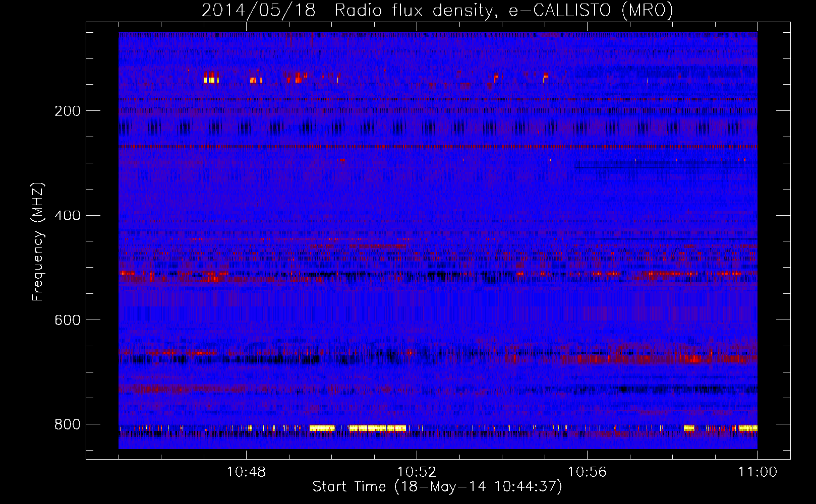Click the 11:00 time tick label

pos(757,472)
